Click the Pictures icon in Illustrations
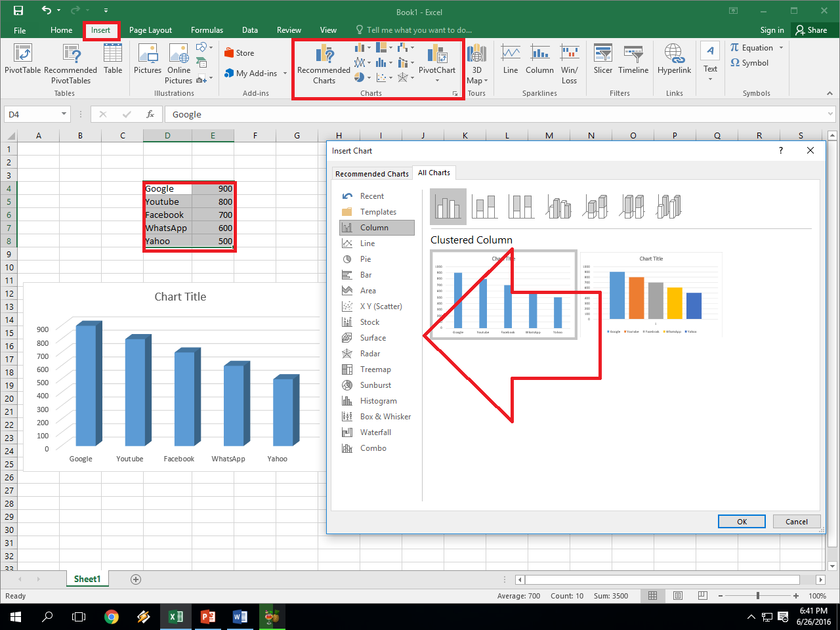Image resolution: width=840 pixels, height=630 pixels. (x=148, y=59)
